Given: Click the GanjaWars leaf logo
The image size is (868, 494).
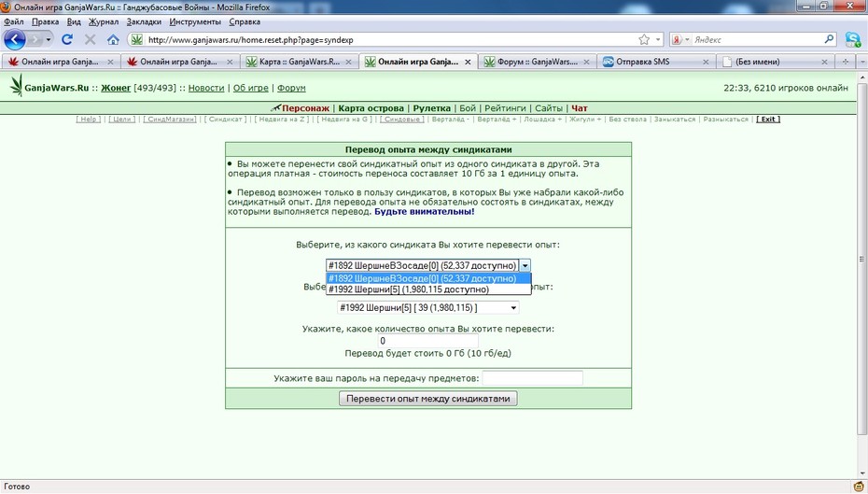Looking at the screenshot, I should tap(17, 85).
